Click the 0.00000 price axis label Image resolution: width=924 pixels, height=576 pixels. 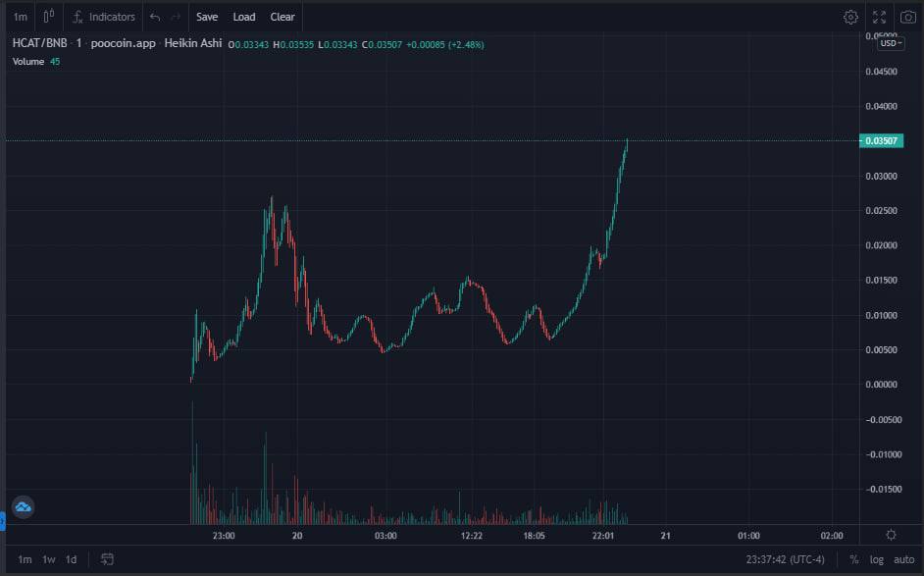pyautogui.click(x=881, y=385)
